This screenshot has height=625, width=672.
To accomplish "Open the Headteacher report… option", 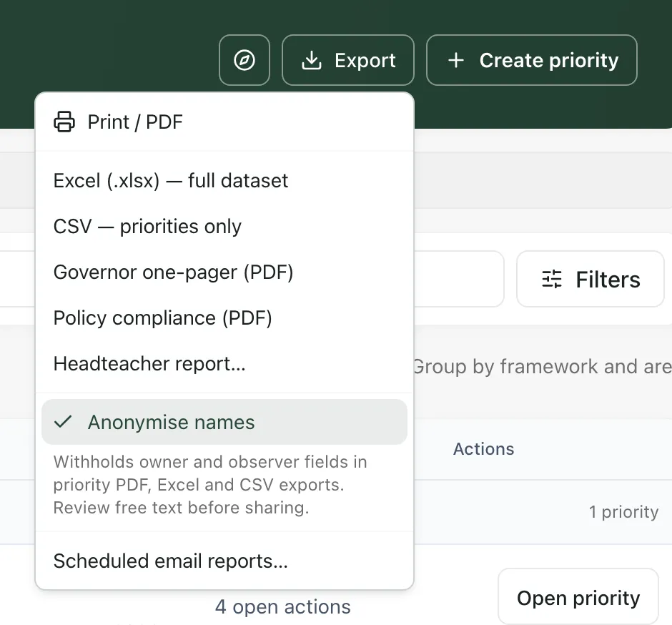I will coord(224,364).
